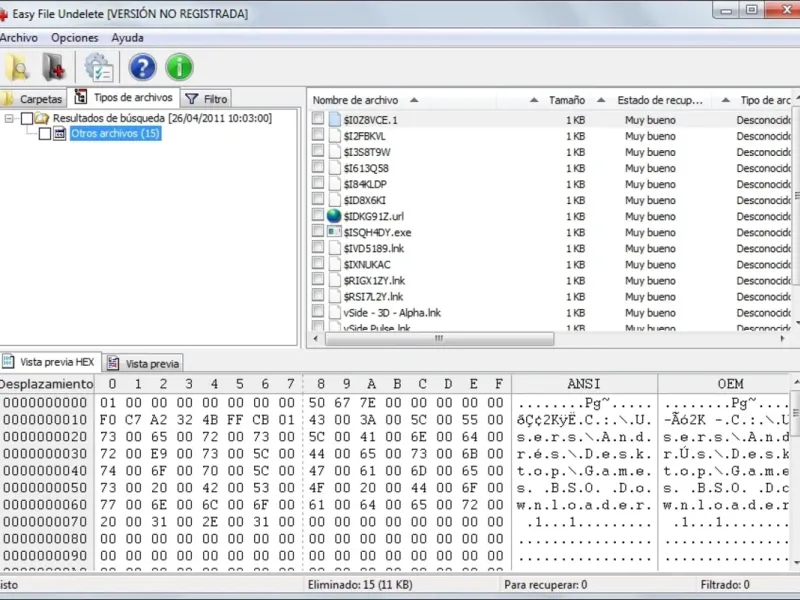This screenshot has height=600, width=800.
Task: Switch to the Carpetas tab
Action: [34, 98]
